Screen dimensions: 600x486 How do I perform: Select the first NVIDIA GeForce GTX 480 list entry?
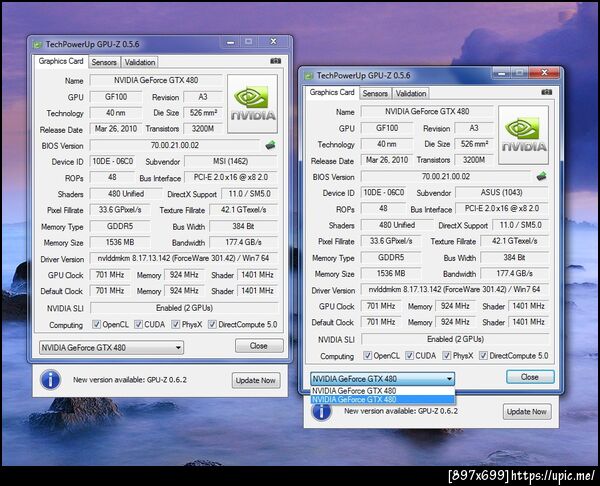click(x=382, y=391)
